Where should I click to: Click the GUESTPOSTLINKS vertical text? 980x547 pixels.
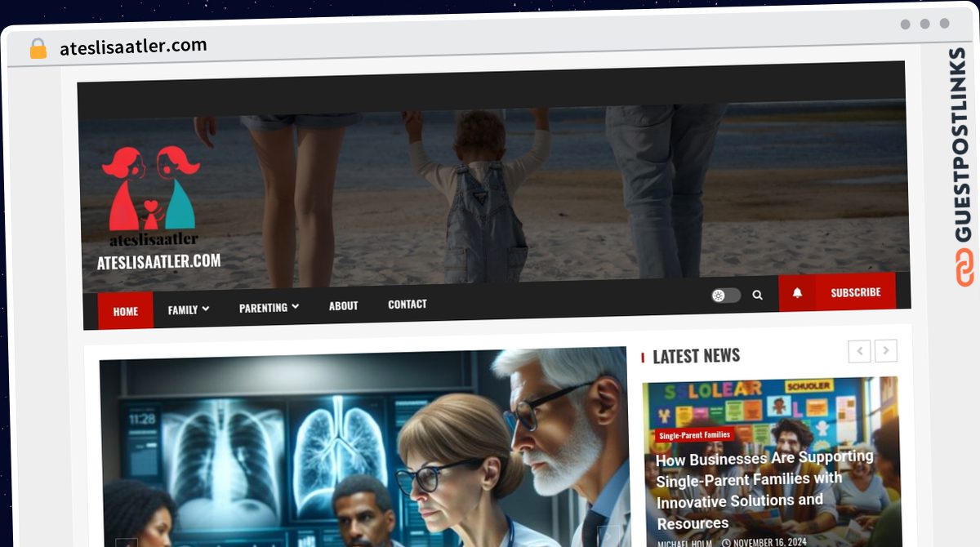(964, 145)
